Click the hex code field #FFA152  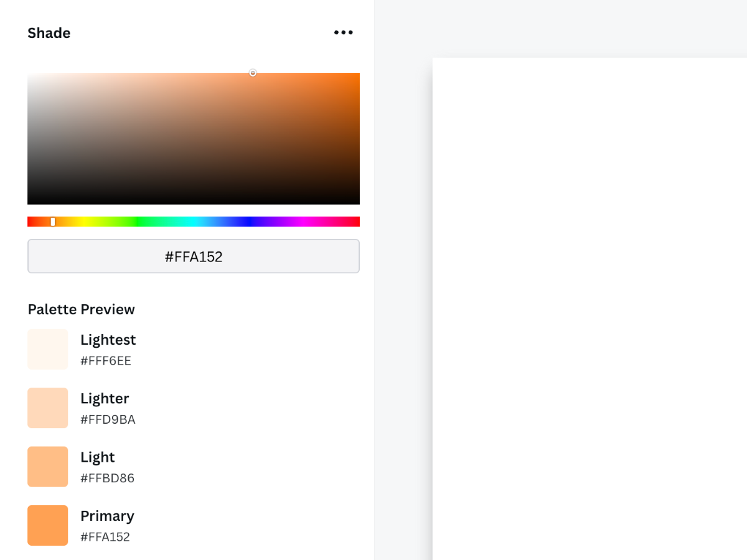click(x=194, y=256)
